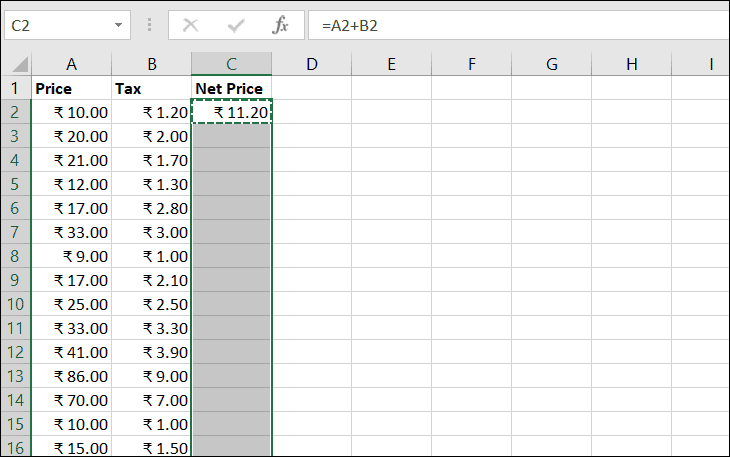Select row 8 header
Image resolution: width=730 pixels, height=457 pixels.
point(16,256)
